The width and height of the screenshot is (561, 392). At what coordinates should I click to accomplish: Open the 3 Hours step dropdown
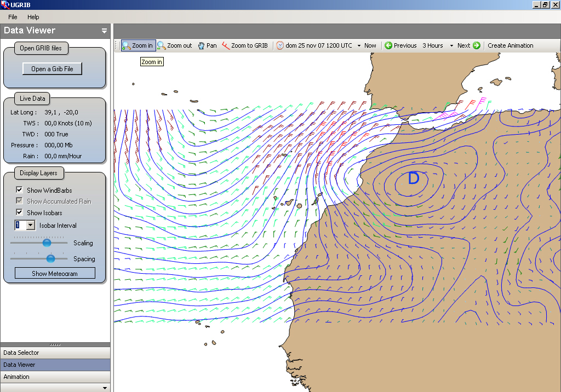451,46
